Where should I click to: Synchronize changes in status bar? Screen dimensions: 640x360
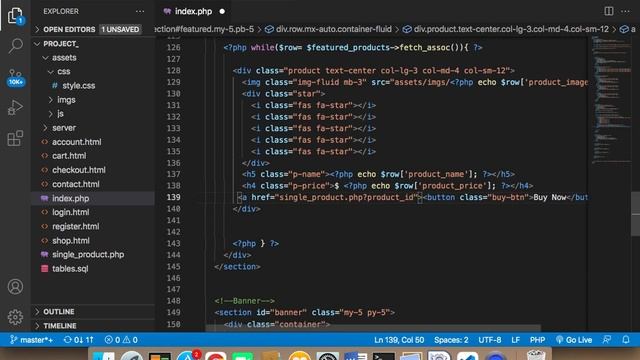78,340
